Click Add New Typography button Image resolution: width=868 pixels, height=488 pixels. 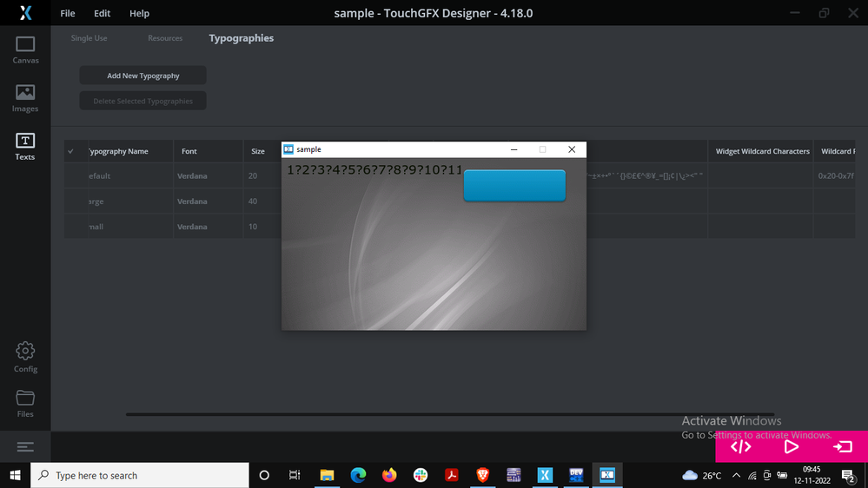[142, 76]
